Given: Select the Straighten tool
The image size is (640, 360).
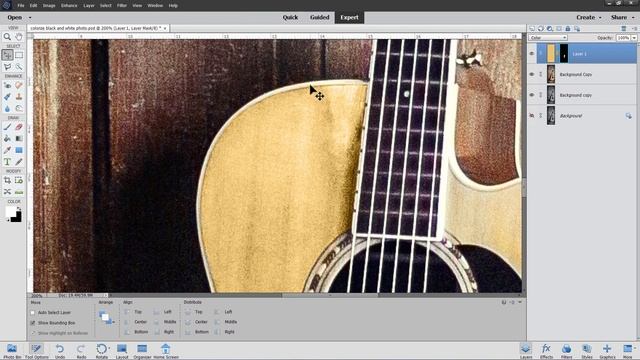Looking at the screenshot, I should tap(19, 191).
